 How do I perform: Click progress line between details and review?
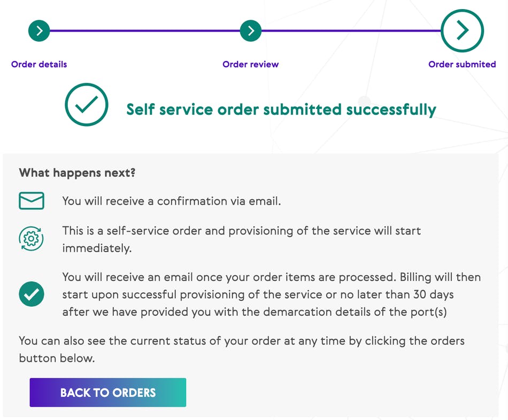pyautogui.click(x=144, y=31)
